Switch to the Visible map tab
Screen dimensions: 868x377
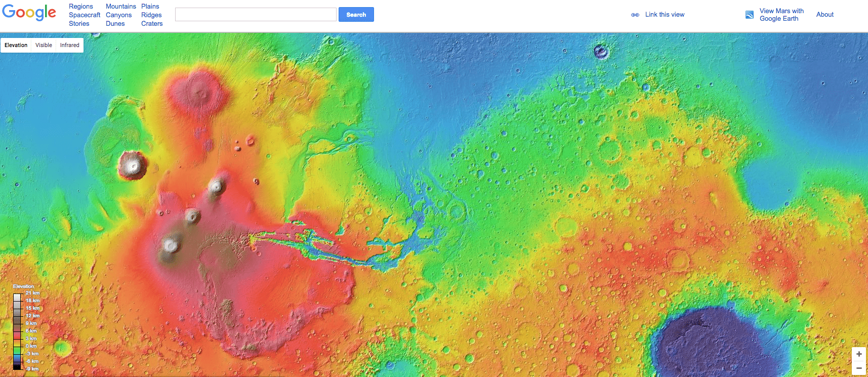44,45
